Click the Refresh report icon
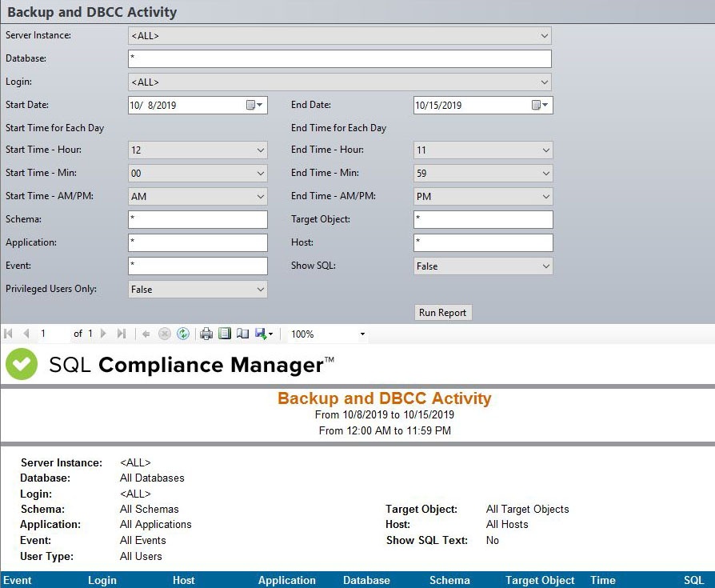 183,334
